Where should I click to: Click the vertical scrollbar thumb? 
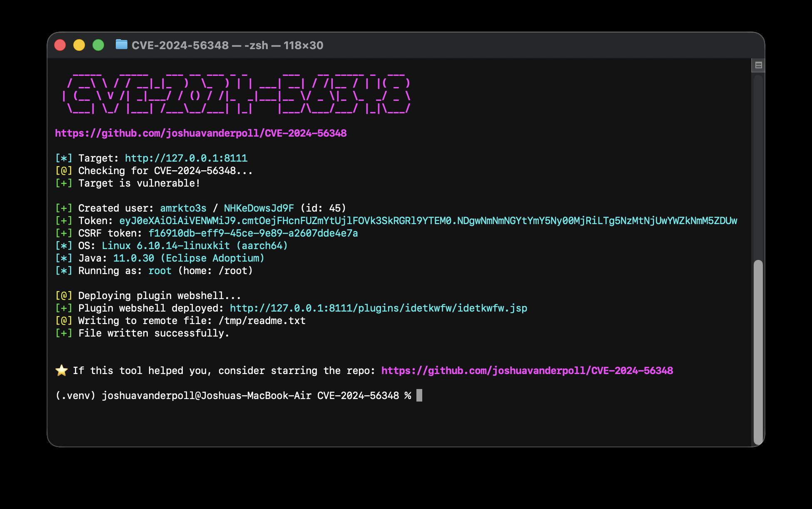[x=758, y=352]
